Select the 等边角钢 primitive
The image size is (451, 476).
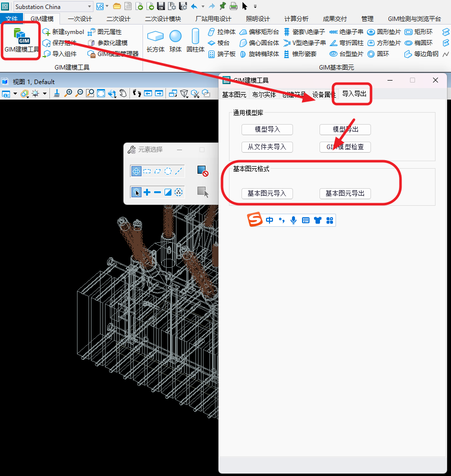pyautogui.click(x=421, y=54)
